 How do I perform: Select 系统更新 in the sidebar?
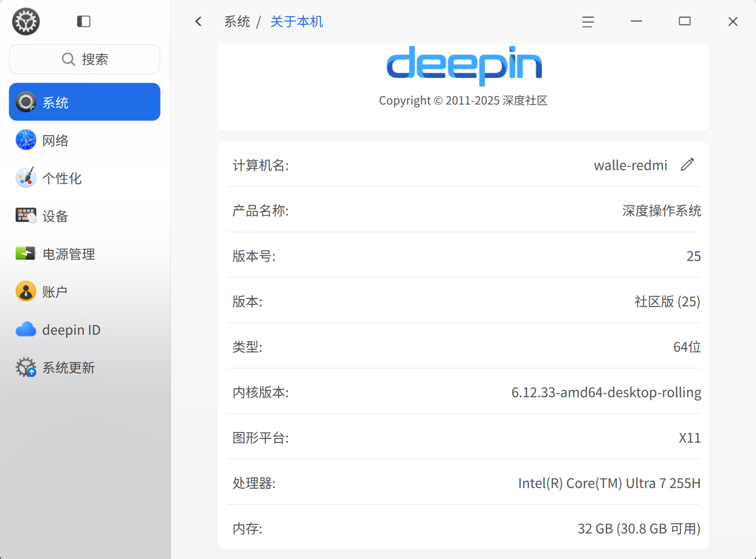(x=85, y=367)
